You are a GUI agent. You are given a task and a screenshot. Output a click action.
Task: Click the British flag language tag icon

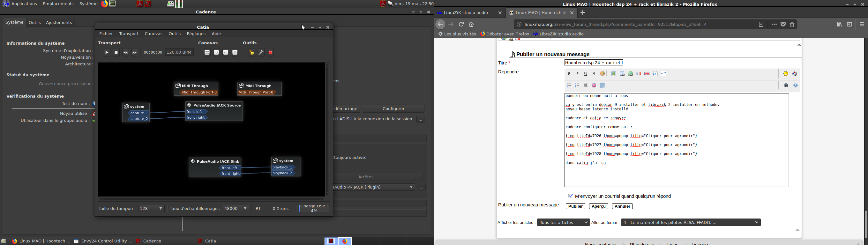pyautogui.click(x=647, y=74)
